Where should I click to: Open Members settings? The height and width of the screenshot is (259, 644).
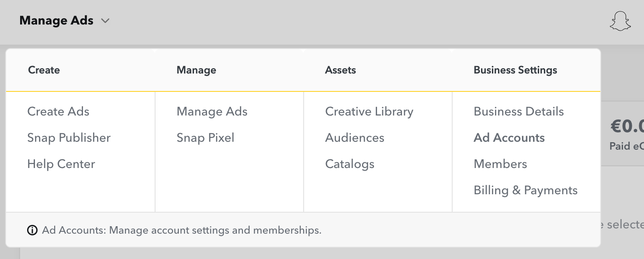point(500,164)
